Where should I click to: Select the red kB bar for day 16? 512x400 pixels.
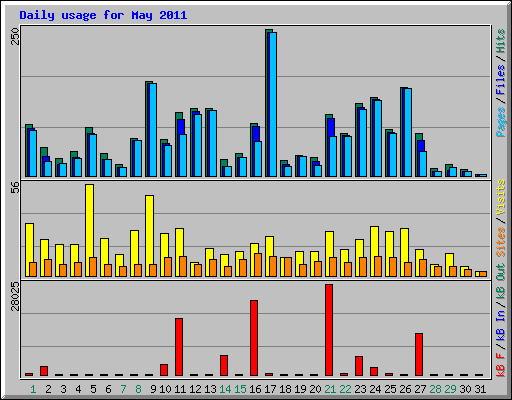254,338
